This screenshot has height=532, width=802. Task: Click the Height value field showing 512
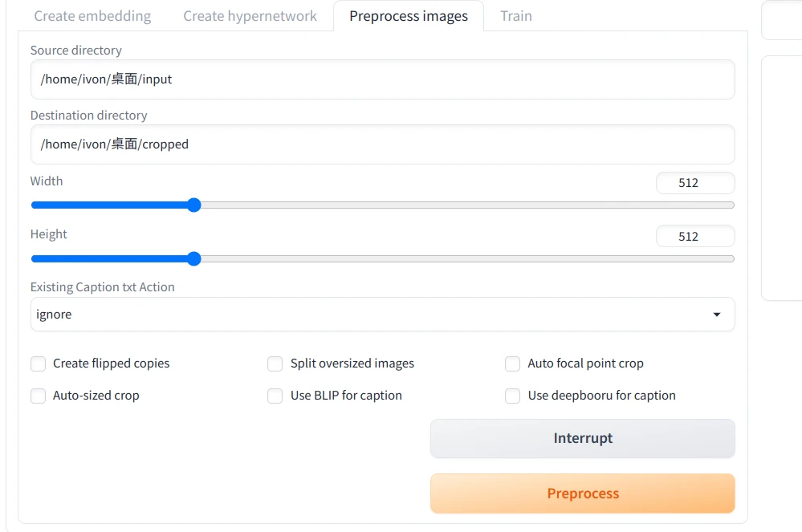(x=694, y=237)
